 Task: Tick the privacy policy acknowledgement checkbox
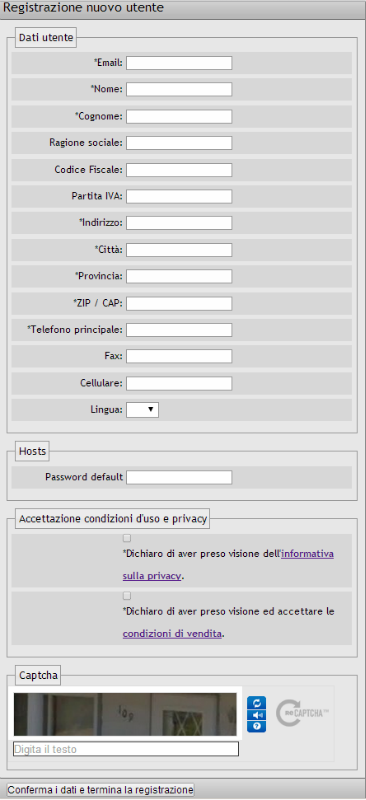coord(127,538)
